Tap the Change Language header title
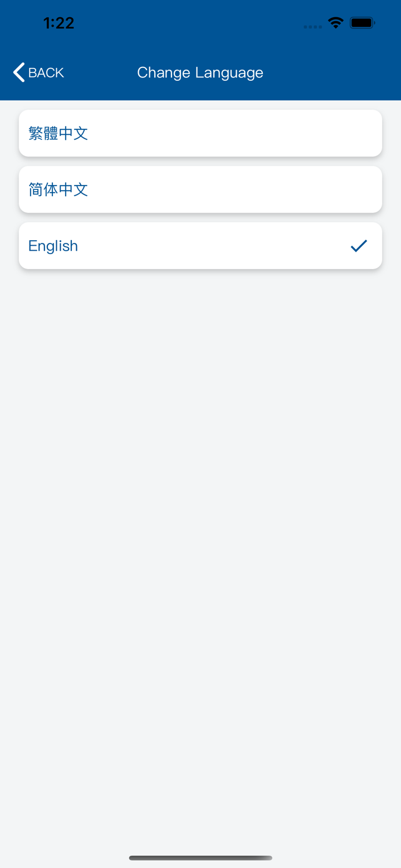This screenshot has width=401, height=868. (200, 72)
